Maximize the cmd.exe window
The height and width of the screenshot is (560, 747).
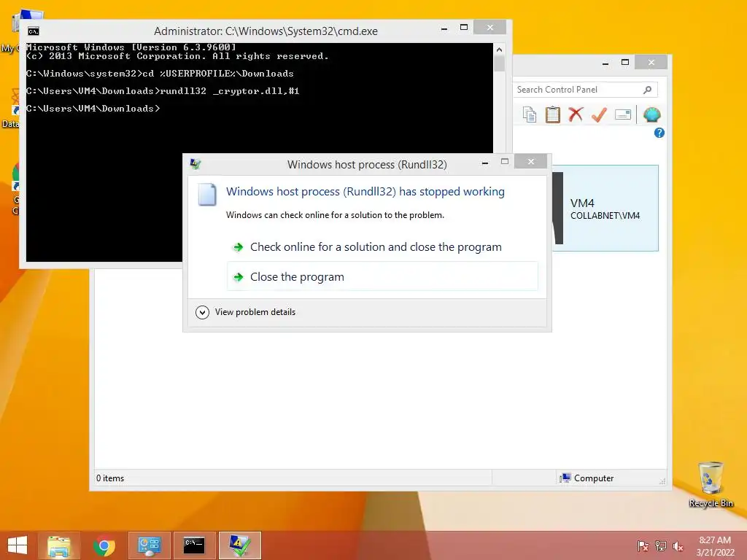(463, 28)
